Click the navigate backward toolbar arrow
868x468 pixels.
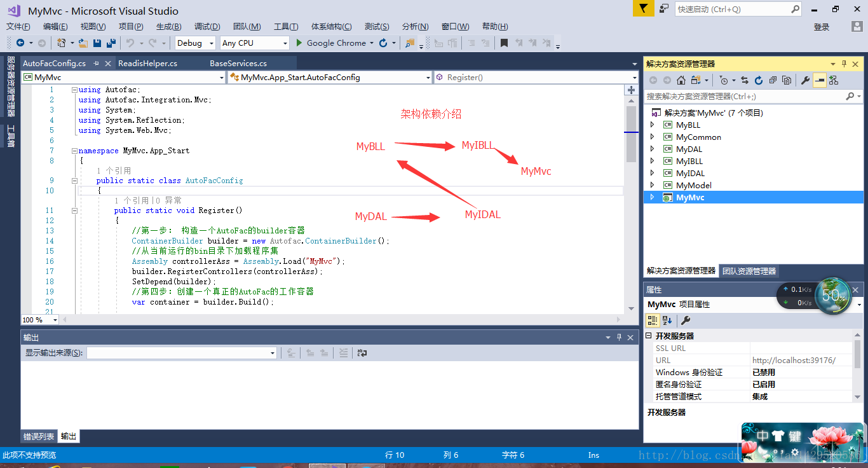(20, 43)
